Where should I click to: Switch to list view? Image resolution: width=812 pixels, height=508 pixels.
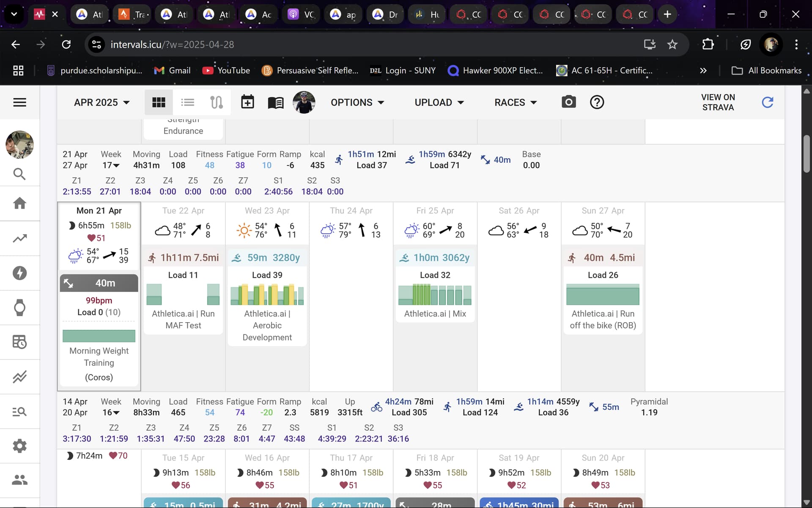pyautogui.click(x=187, y=102)
